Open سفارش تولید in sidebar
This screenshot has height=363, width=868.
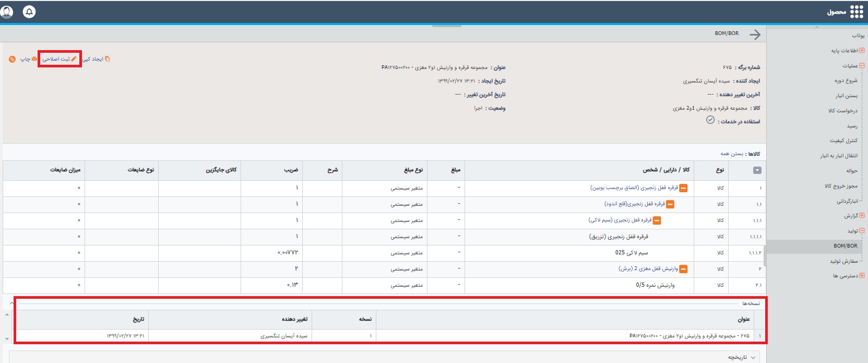tap(843, 261)
